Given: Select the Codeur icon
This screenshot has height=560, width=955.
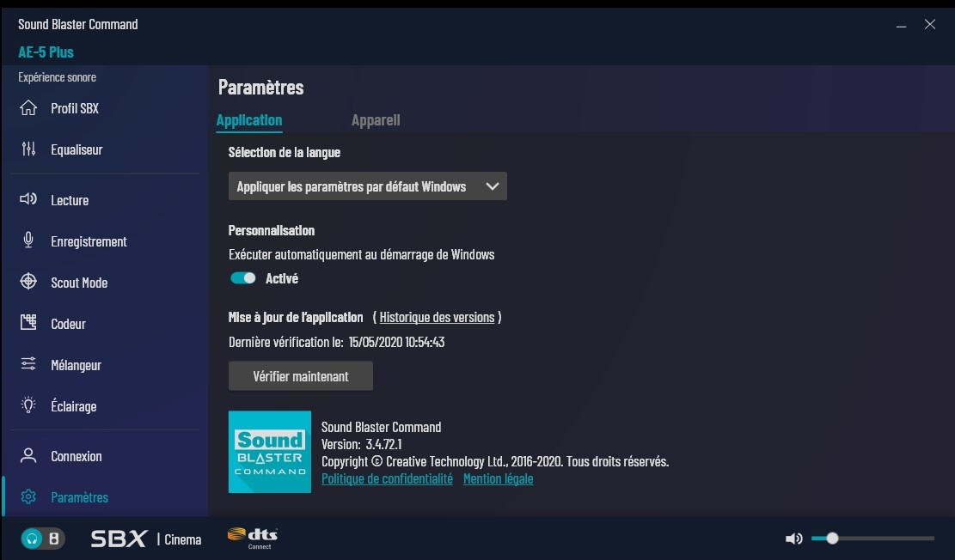Looking at the screenshot, I should (28, 323).
